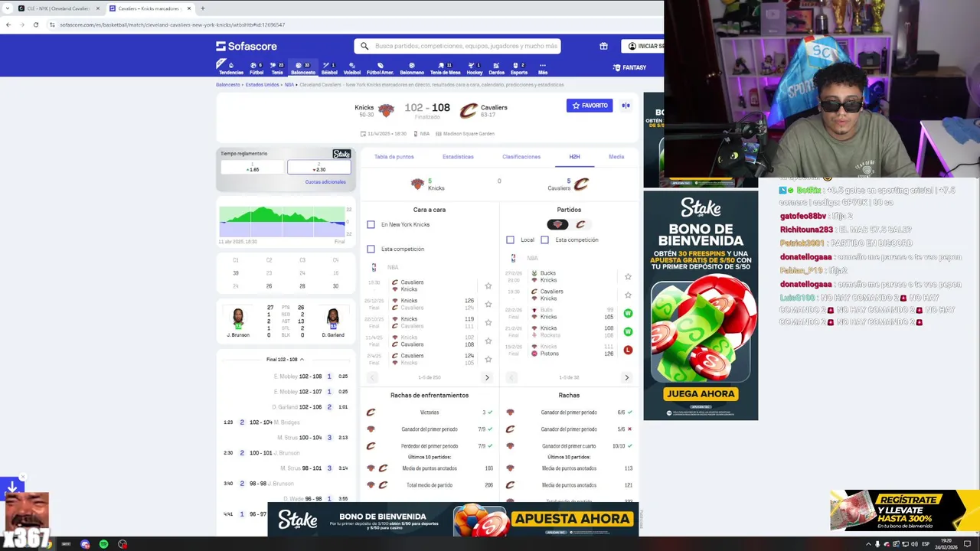The image size is (980, 551).
Task: Open the Esports category
Action: [519, 68]
